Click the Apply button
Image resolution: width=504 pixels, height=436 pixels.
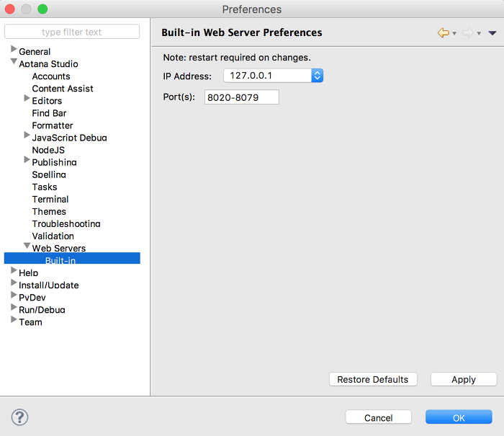point(464,379)
